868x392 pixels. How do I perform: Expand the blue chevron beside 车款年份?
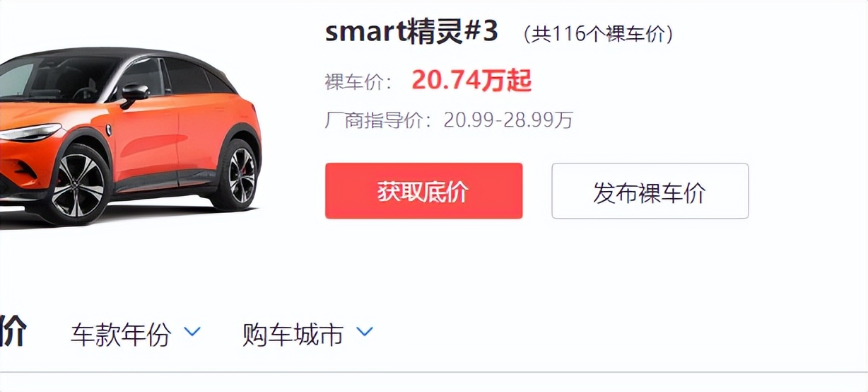point(192,331)
